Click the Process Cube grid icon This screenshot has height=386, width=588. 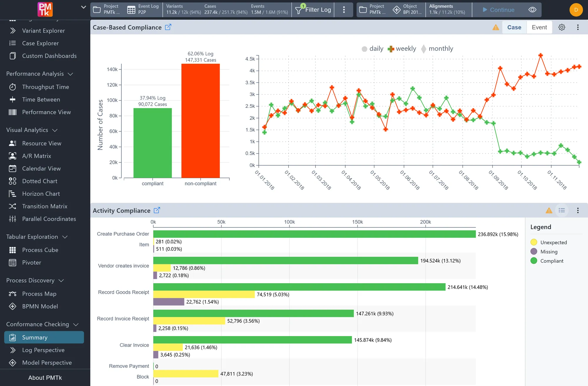click(x=13, y=250)
